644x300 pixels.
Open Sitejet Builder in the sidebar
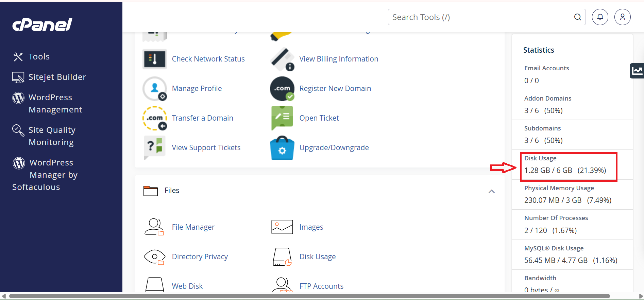(x=57, y=77)
